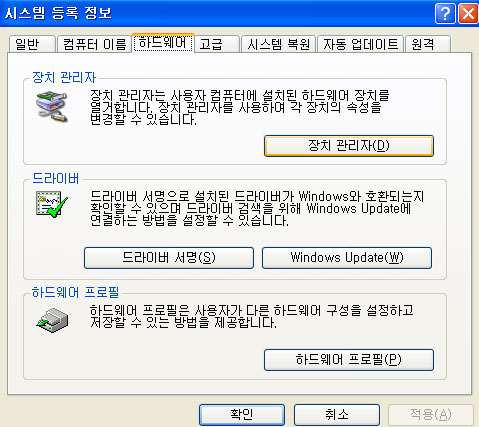Open the 컴퓨터 이름 tab
This screenshot has height=427, width=479.
94,44
